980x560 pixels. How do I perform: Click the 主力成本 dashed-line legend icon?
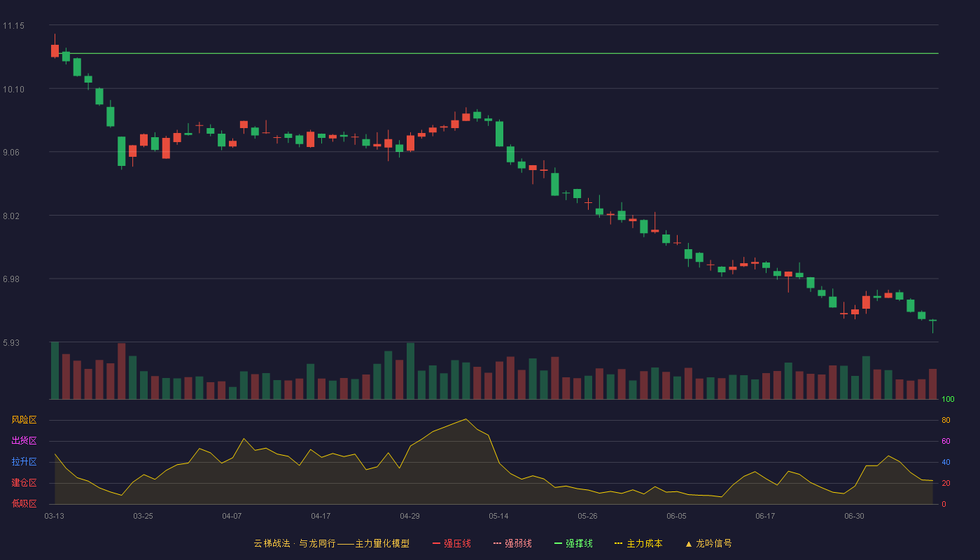point(618,543)
